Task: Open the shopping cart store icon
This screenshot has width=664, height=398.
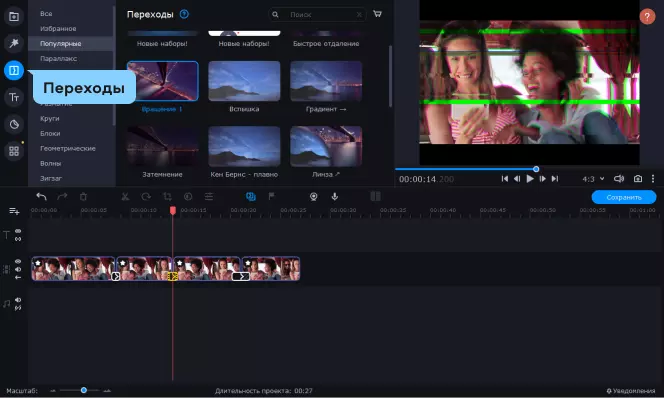Action: 377,14
